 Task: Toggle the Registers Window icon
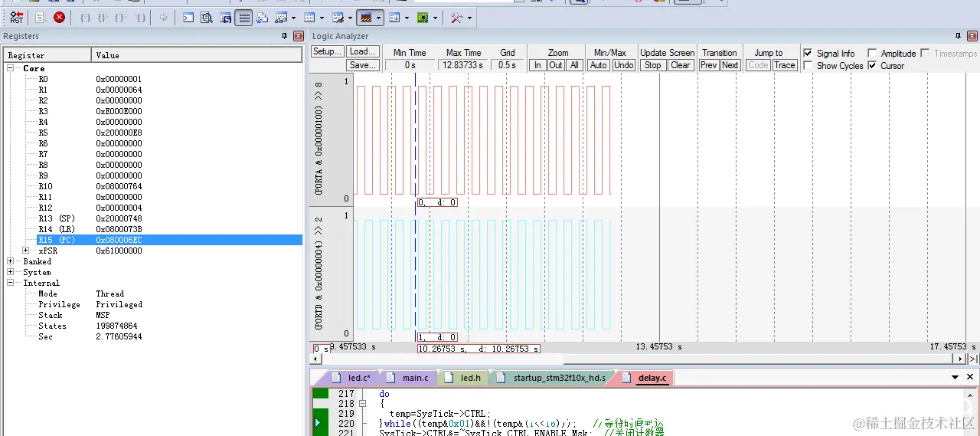244,18
